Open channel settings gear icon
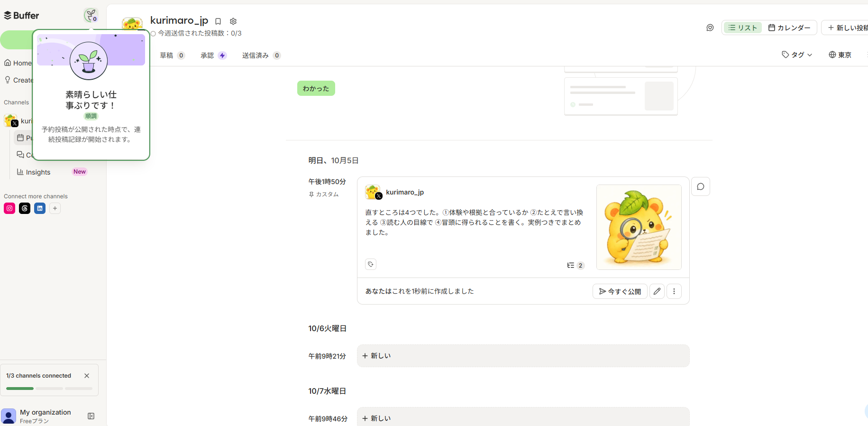This screenshot has width=868, height=426. (x=233, y=21)
